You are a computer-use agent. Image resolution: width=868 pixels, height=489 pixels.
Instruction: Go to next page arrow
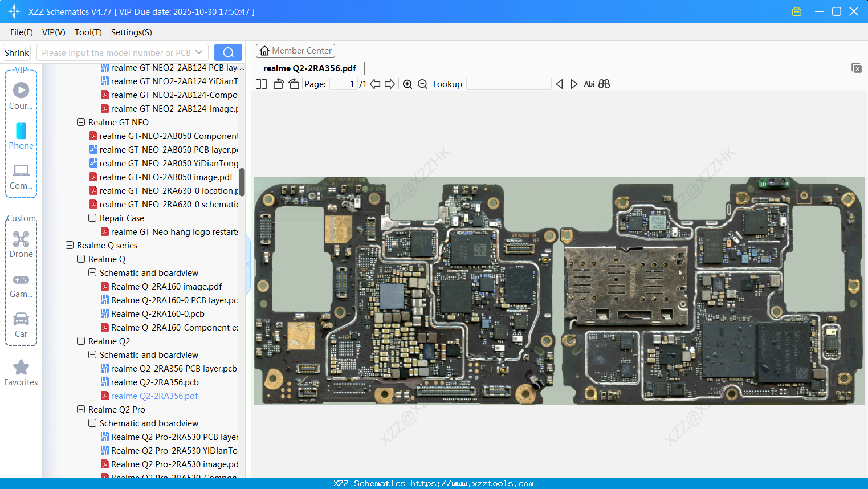tap(390, 84)
